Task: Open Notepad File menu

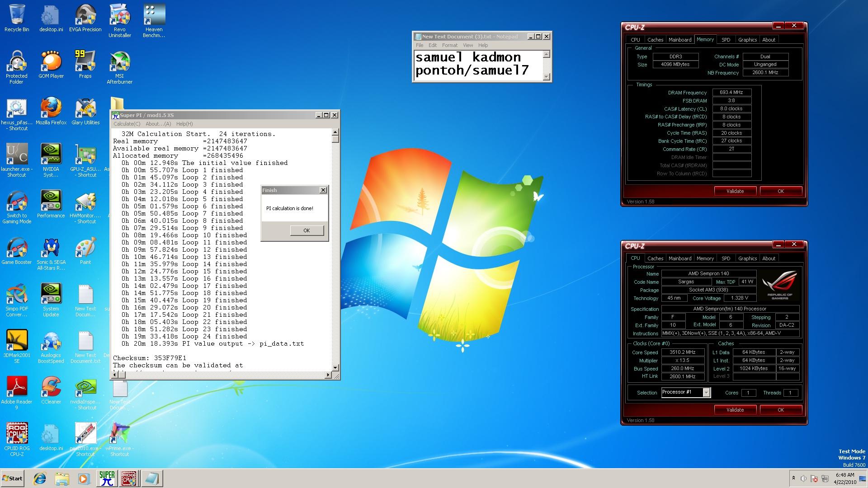Action: tap(420, 45)
